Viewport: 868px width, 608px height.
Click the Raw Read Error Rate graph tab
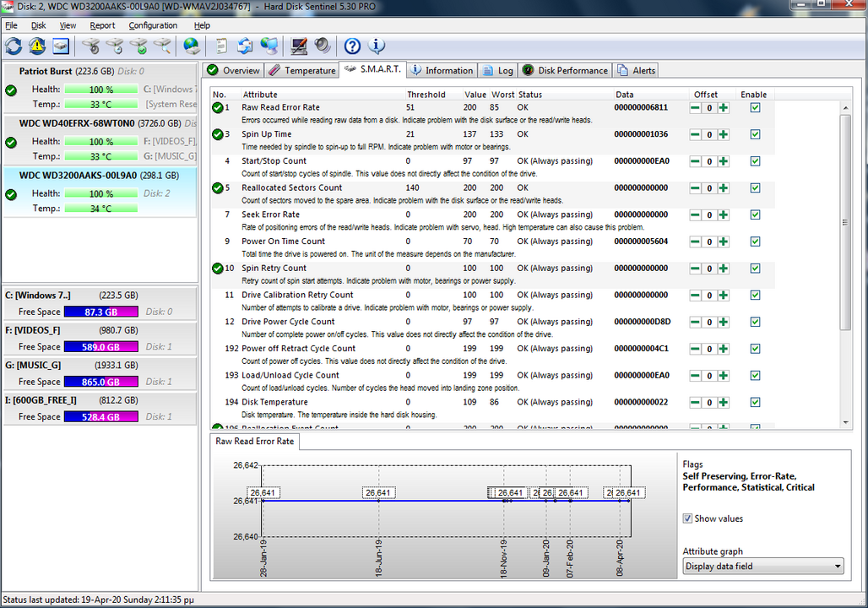(255, 442)
